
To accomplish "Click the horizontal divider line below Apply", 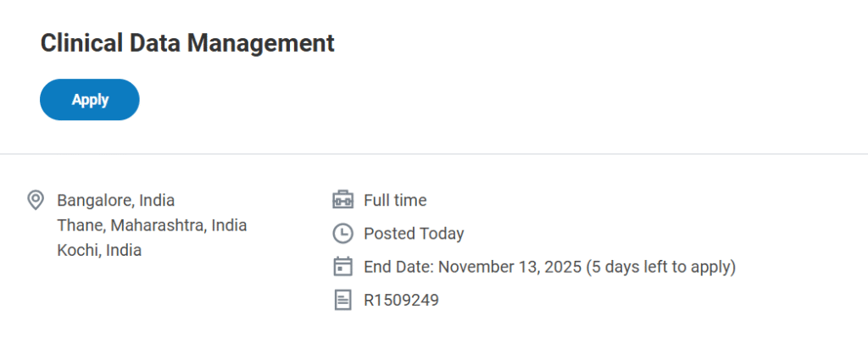I will tap(434, 154).
